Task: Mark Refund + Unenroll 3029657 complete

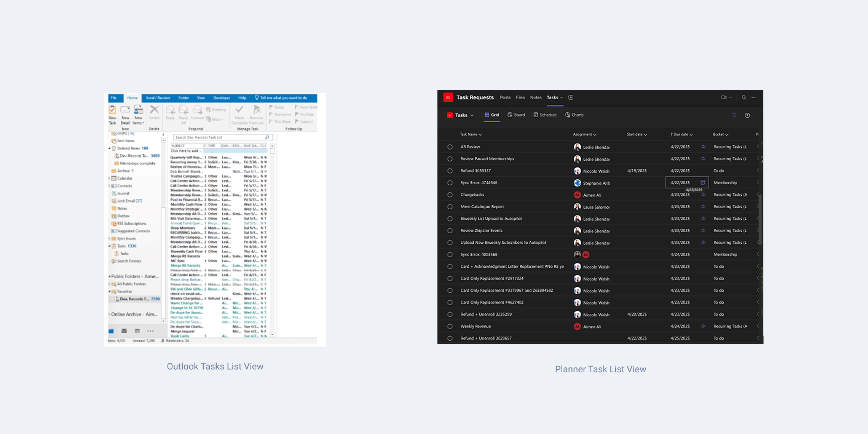Action: 450,338
